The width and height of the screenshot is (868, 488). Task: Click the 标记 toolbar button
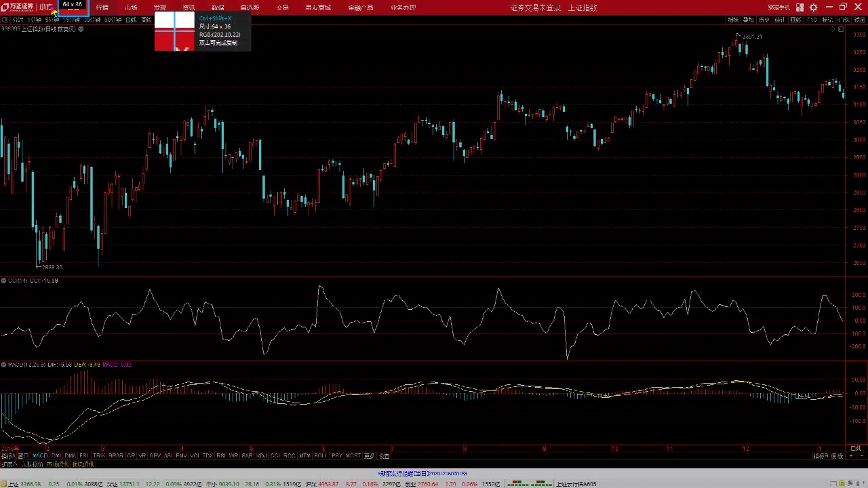[827, 20]
